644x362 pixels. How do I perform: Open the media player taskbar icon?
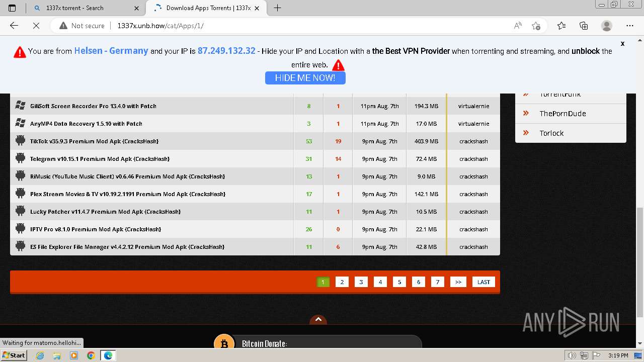[x=74, y=355]
